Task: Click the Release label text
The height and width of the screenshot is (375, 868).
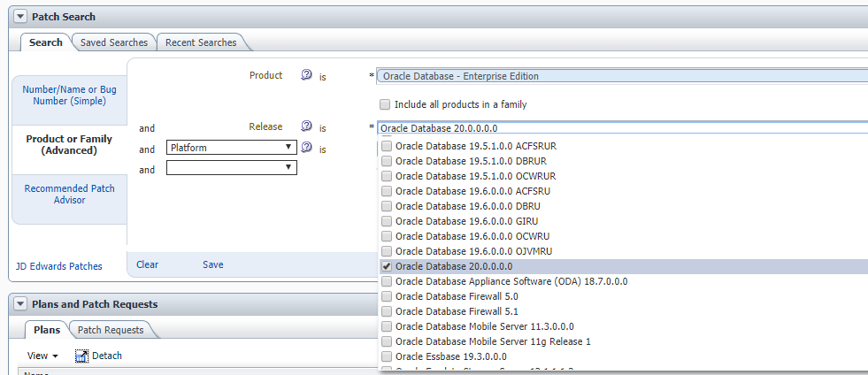Action: (x=265, y=126)
